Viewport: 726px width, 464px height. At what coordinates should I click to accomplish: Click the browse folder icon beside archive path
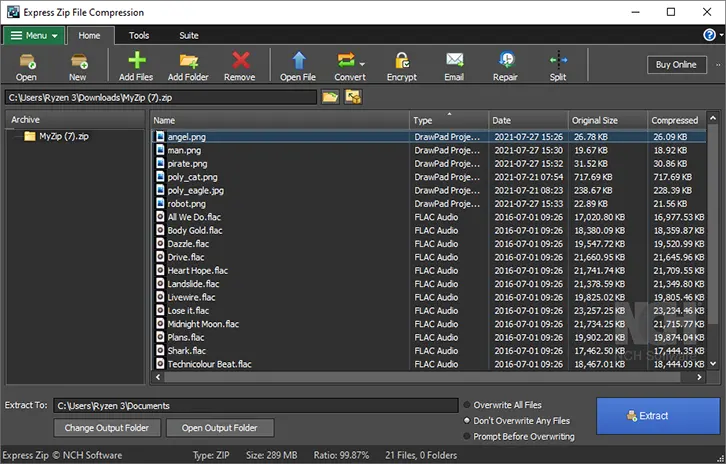pyautogui.click(x=330, y=97)
